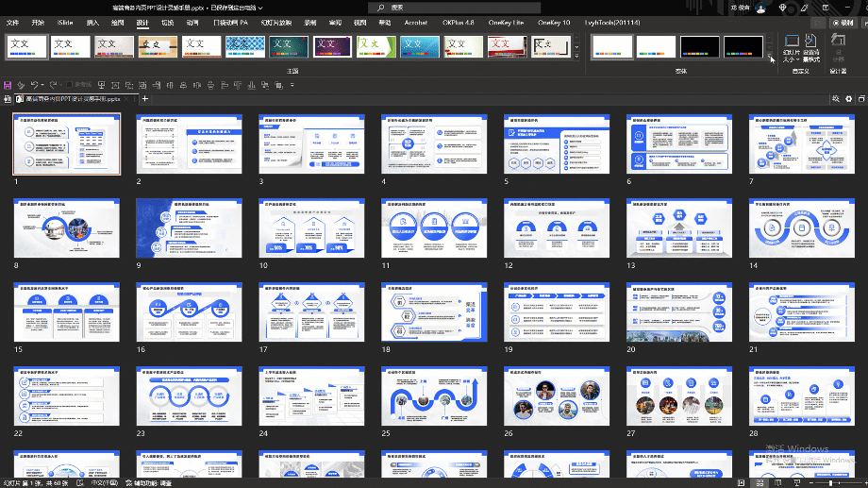Adjust the zoom slider in status bar
Viewport: 868px width, 488px height.
pos(830,483)
